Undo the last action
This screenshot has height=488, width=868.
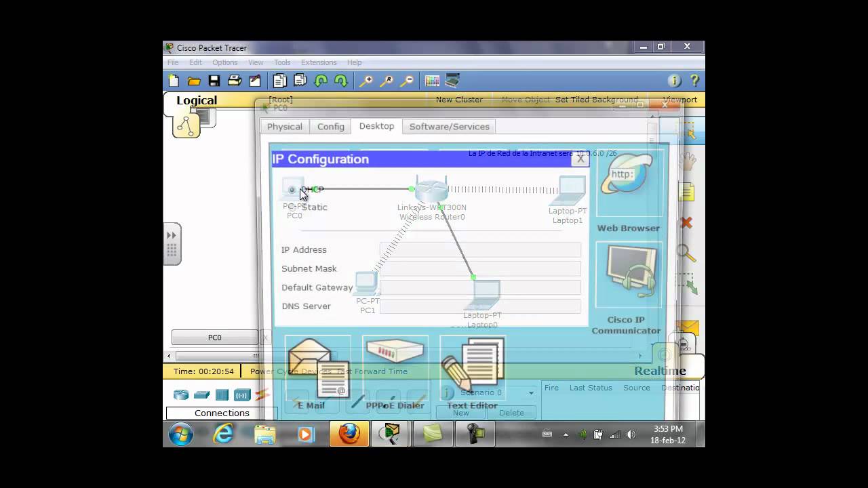321,81
